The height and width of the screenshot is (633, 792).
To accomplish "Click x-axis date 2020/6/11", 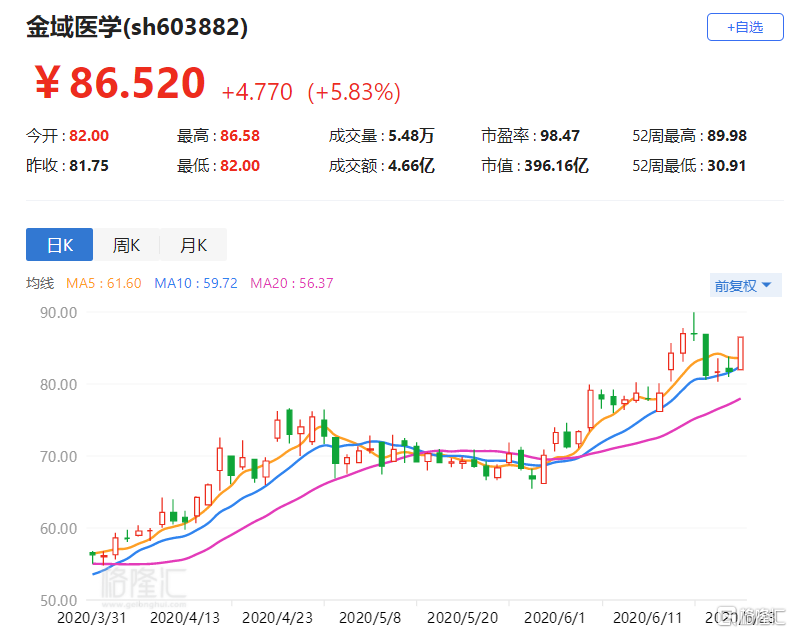I will click(647, 618).
